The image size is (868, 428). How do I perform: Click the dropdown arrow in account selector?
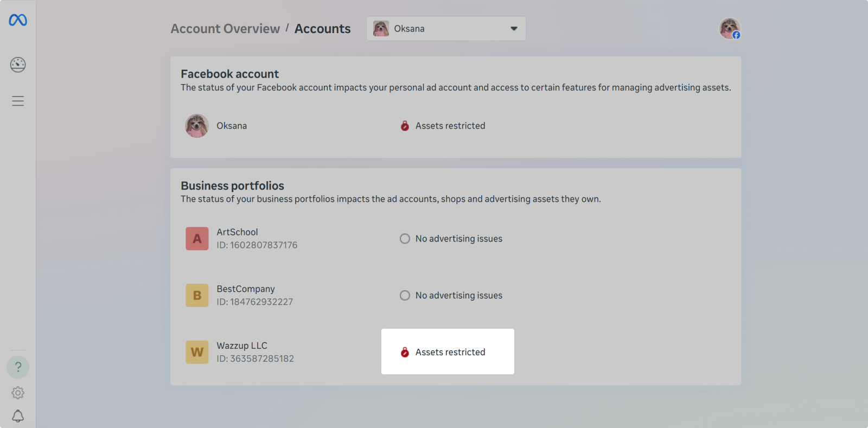pos(514,29)
